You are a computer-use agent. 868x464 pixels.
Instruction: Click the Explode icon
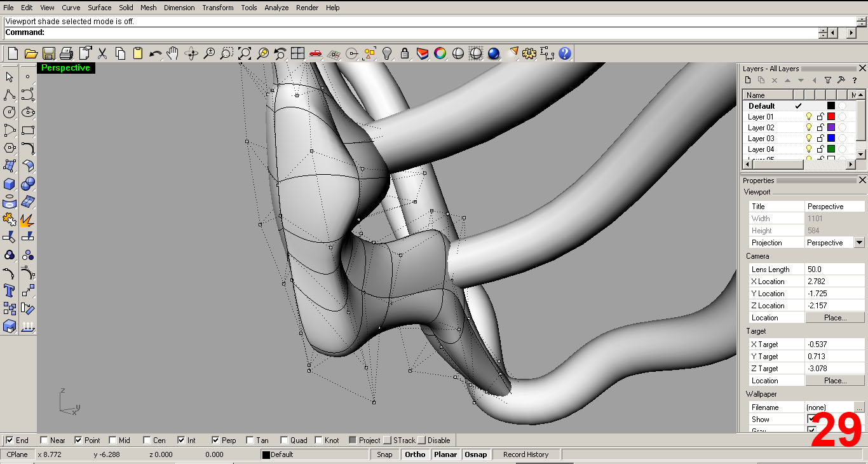[28, 220]
